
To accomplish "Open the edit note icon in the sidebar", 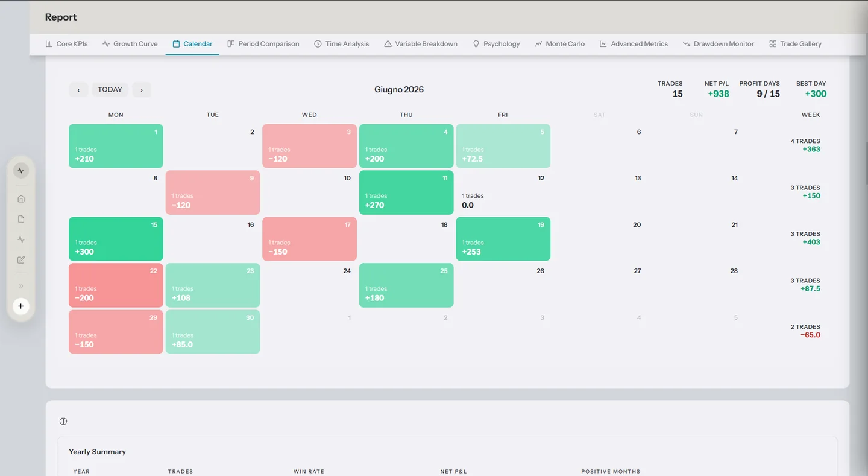I will [x=21, y=260].
